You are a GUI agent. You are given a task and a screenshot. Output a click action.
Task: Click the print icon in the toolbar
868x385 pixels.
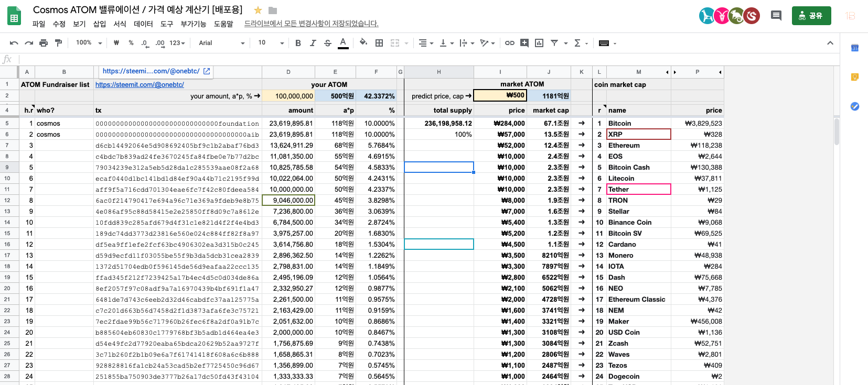point(44,43)
